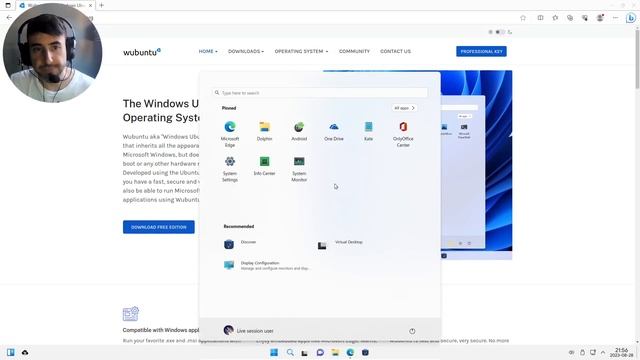640x360 pixels.
Task: Open the Edge favorites list icon
Action: [555, 18]
